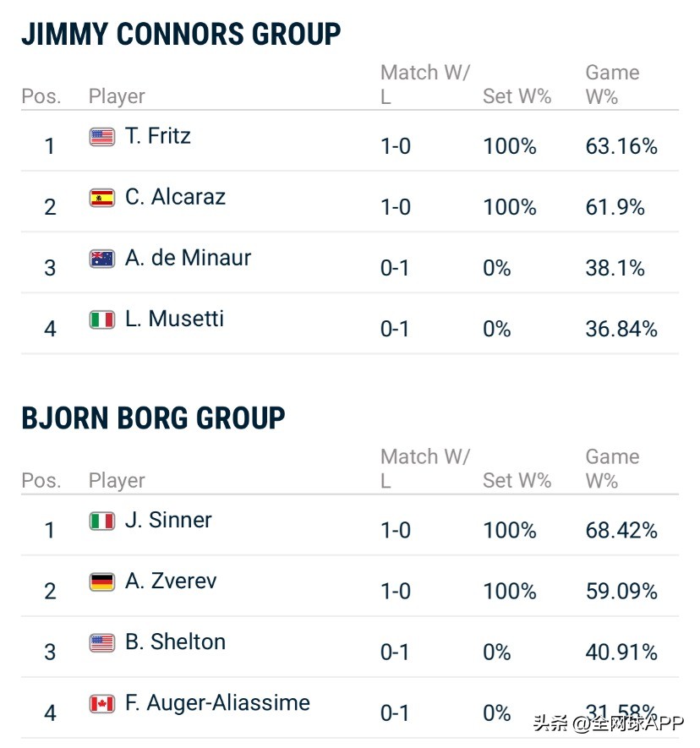Click the Australia flag beside A. de Minaur

(101, 259)
